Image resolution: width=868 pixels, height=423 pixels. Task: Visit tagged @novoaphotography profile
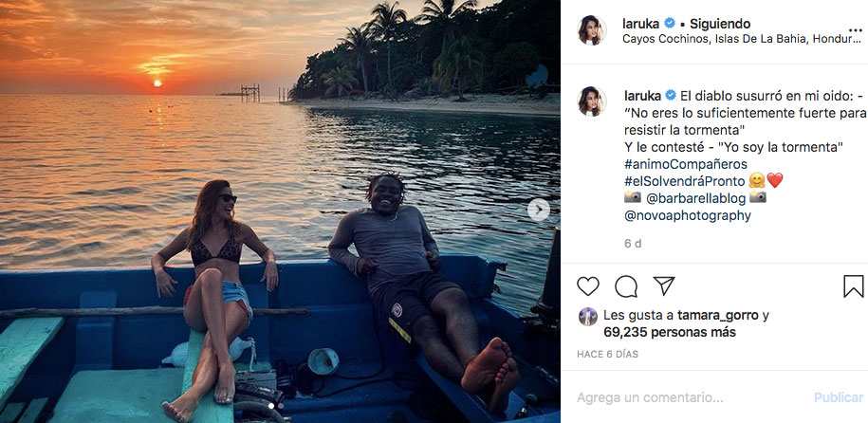point(688,215)
